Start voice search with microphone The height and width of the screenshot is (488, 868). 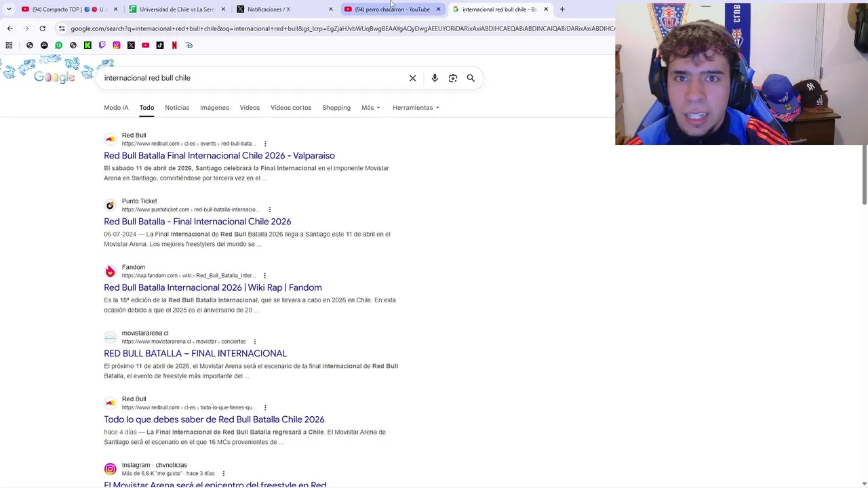[435, 78]
